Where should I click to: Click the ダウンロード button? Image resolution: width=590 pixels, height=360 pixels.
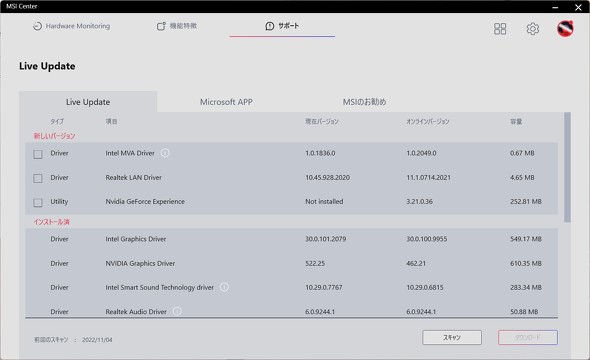(x=528, y=337)
